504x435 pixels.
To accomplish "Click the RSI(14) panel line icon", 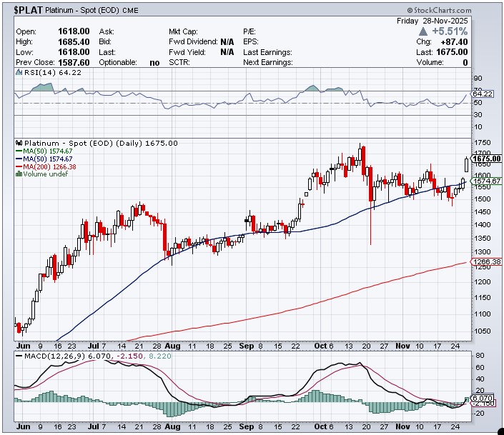I will tap(19, 72).
